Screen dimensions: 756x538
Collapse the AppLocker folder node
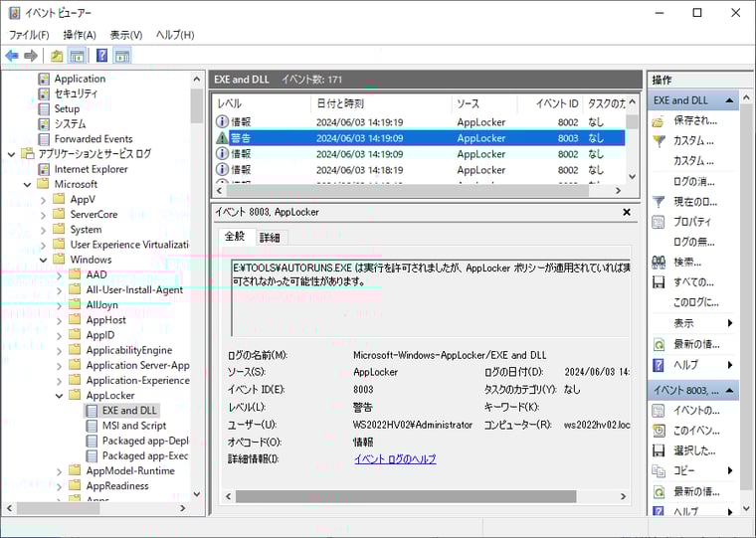60,396
